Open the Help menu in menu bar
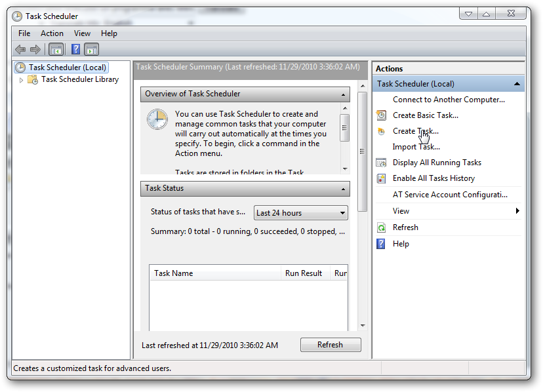Screen dimensions: 543x392 [109, 33]
